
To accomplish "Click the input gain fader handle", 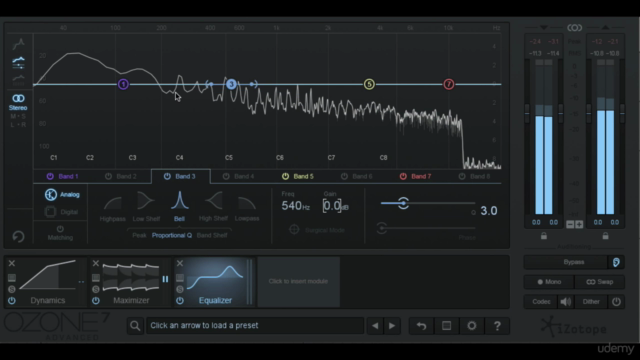I will click(527, 113).
